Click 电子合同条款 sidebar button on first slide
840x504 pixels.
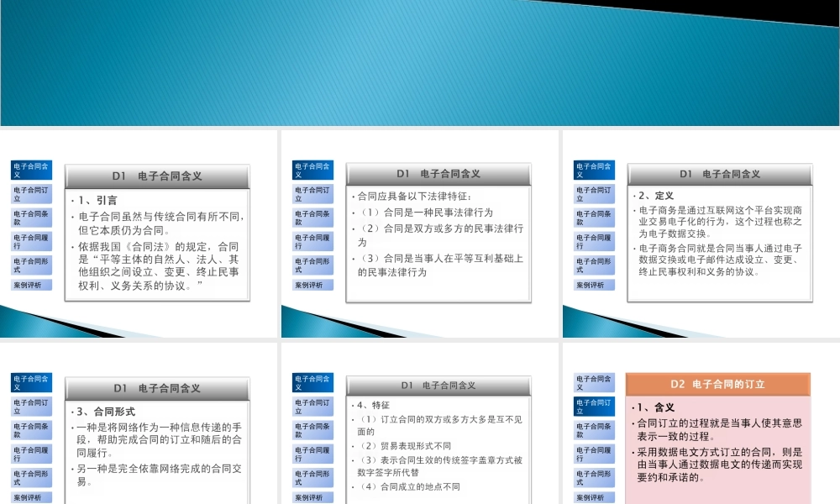(x=34, y=218)
